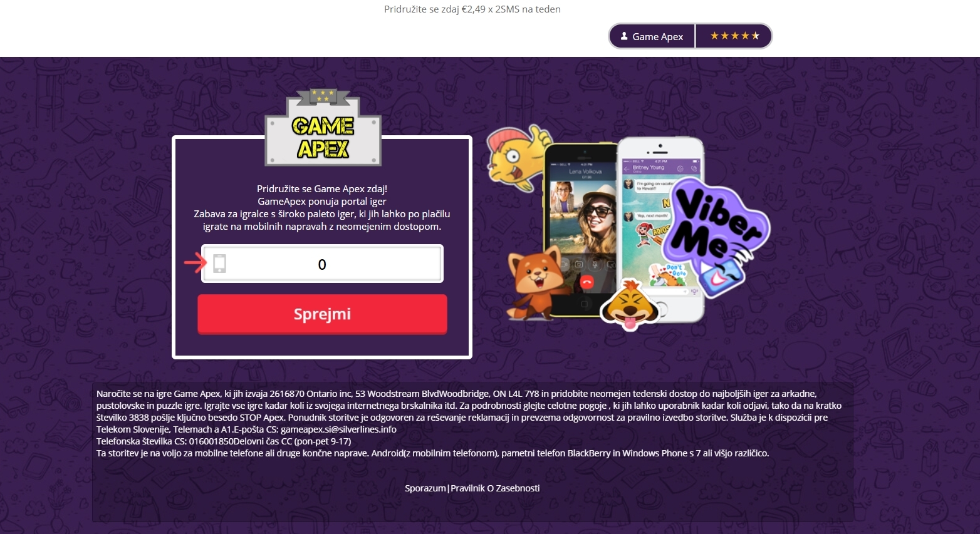980x534 pixels.
Task: Click the phone icon in number field
Action: (x=219, y=264)
